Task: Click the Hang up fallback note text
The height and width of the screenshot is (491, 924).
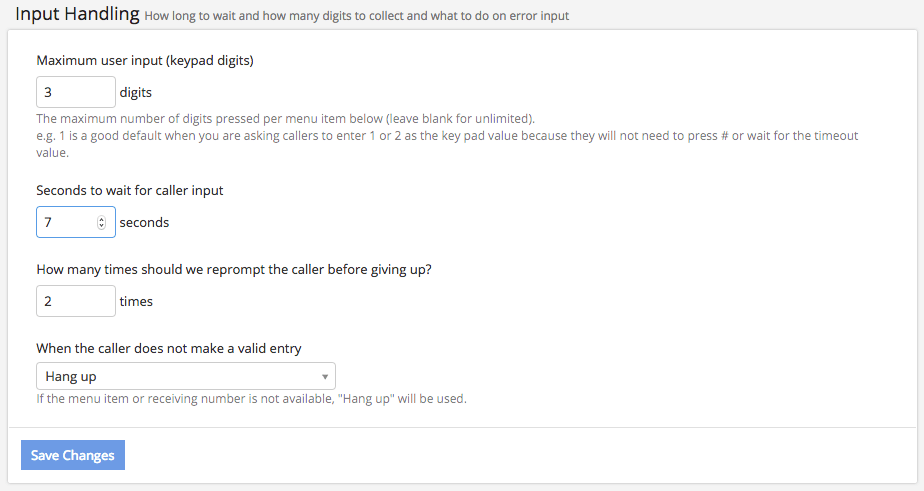Action: (251, 399)
